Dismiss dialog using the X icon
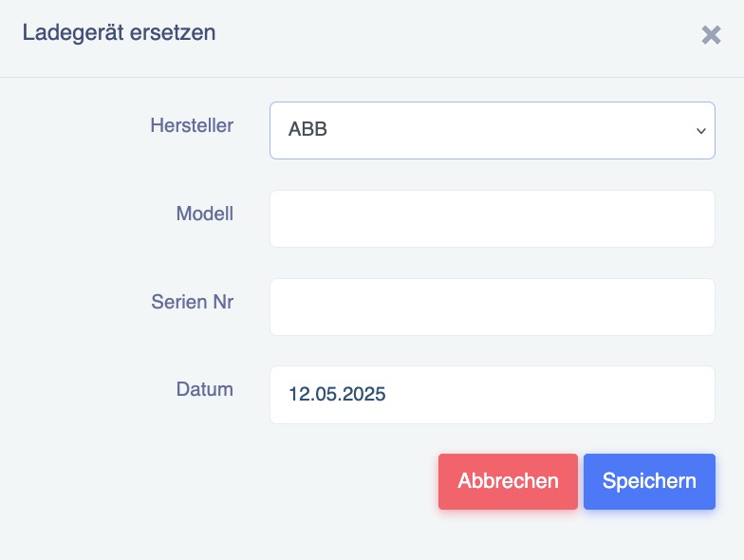Viewport: 744px width, 560px height. click(711, 35)
